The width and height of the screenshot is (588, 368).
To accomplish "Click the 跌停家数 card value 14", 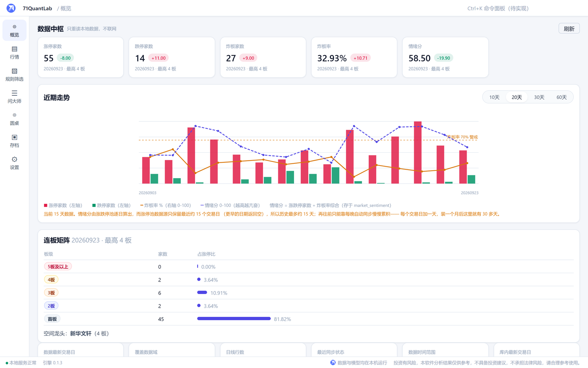I will 140,58.
